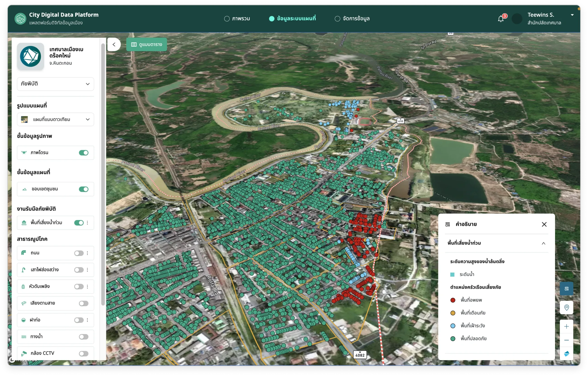Turn on the กล้อง CCTV toggle
588x376 pixels.
(x=84, y=353)
